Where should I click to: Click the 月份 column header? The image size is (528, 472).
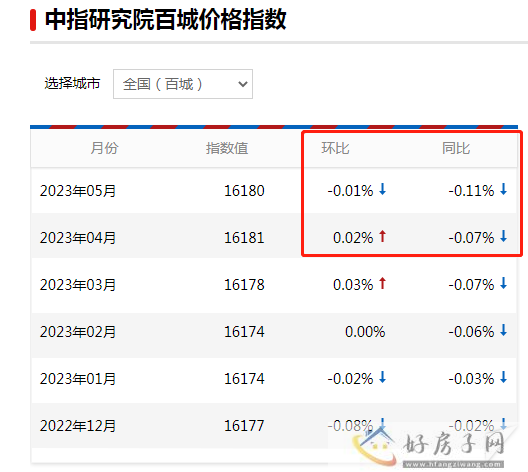click(x=104, y=148)
